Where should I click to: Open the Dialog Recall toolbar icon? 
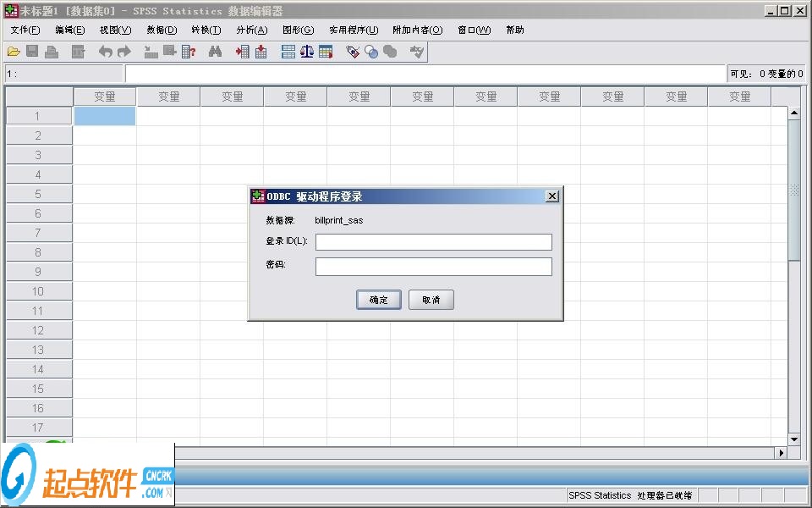click(78, 52)
